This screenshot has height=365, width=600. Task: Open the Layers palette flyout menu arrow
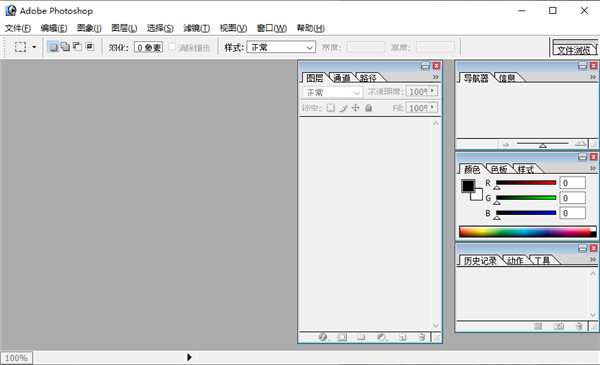435,77
